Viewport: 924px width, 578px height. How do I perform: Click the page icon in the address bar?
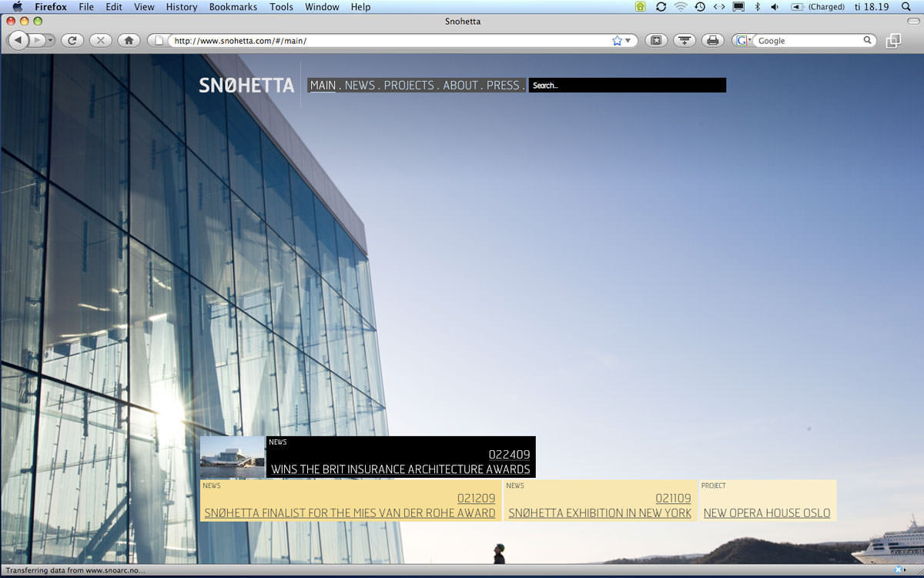tap(159, 41)
